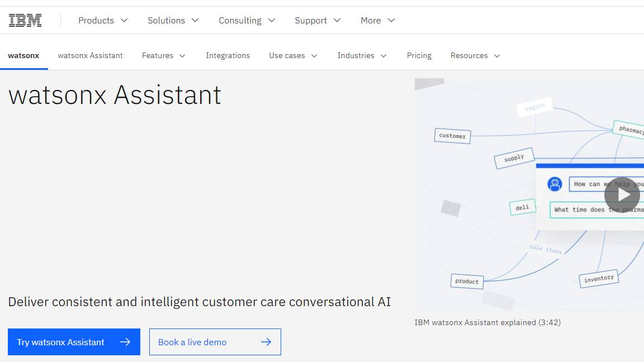
Task: Click the customer node label in video
Action: (x=452, y=136)
